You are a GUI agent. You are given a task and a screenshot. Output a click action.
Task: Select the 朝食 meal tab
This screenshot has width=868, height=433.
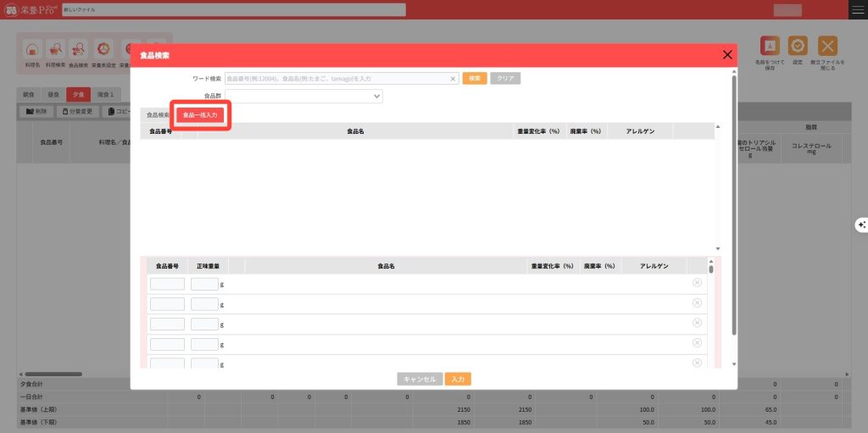click(28, 94)
